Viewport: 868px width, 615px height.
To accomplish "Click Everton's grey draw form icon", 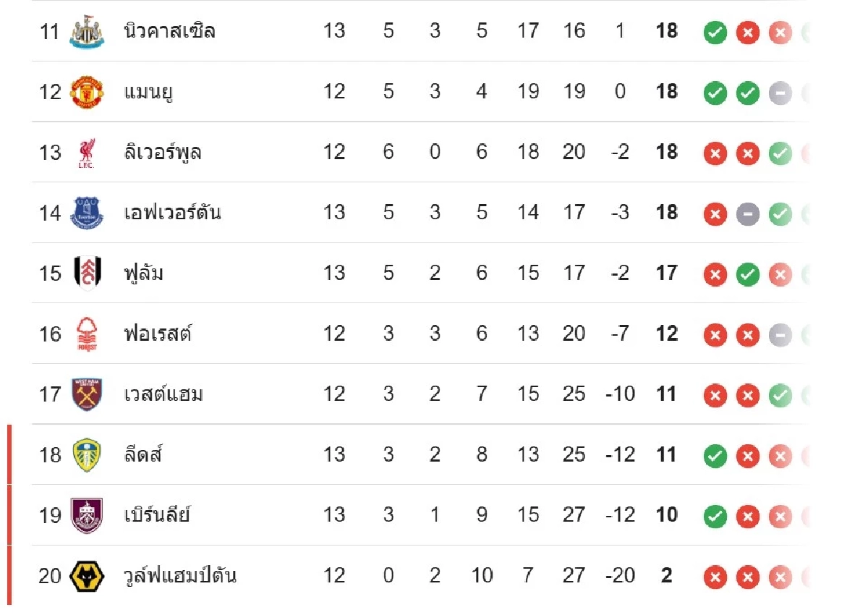I will (747, 214).
